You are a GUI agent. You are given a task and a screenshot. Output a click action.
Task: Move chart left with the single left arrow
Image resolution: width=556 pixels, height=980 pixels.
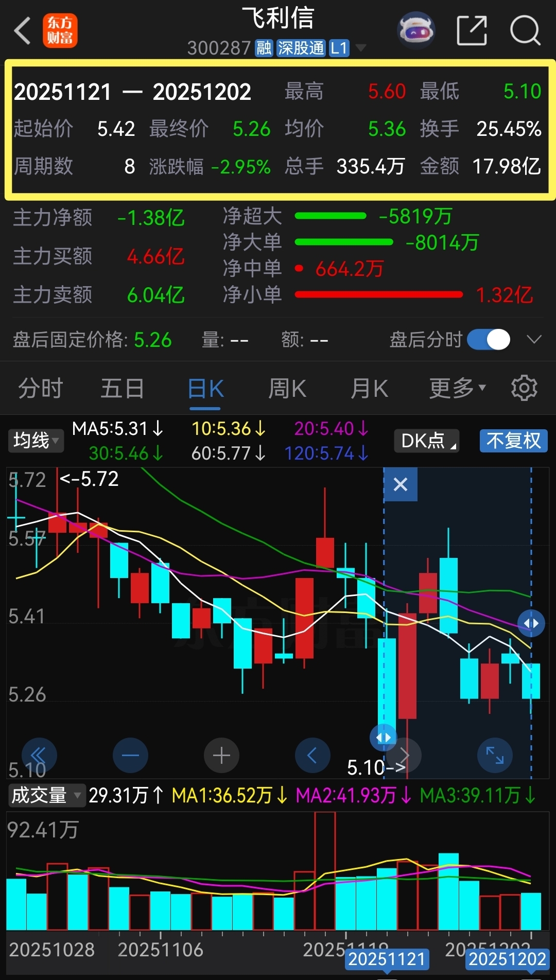click(x=312, y=756)
